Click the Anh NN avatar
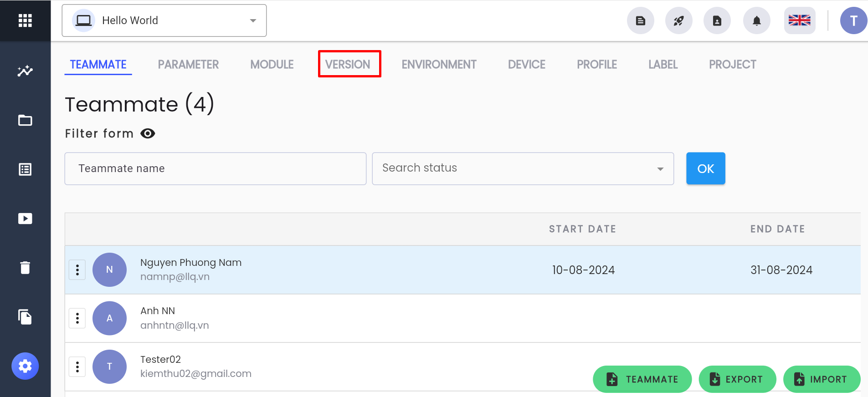 [x=109, y=318]
